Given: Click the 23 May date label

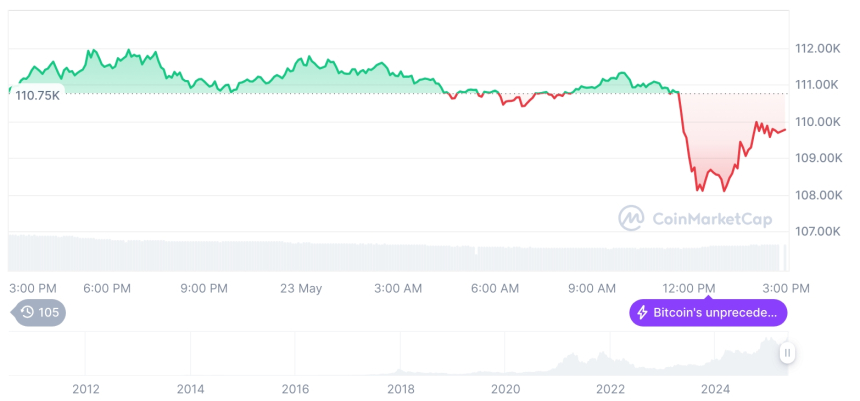Looking at the screenshot, I should [x=301, y=288].
